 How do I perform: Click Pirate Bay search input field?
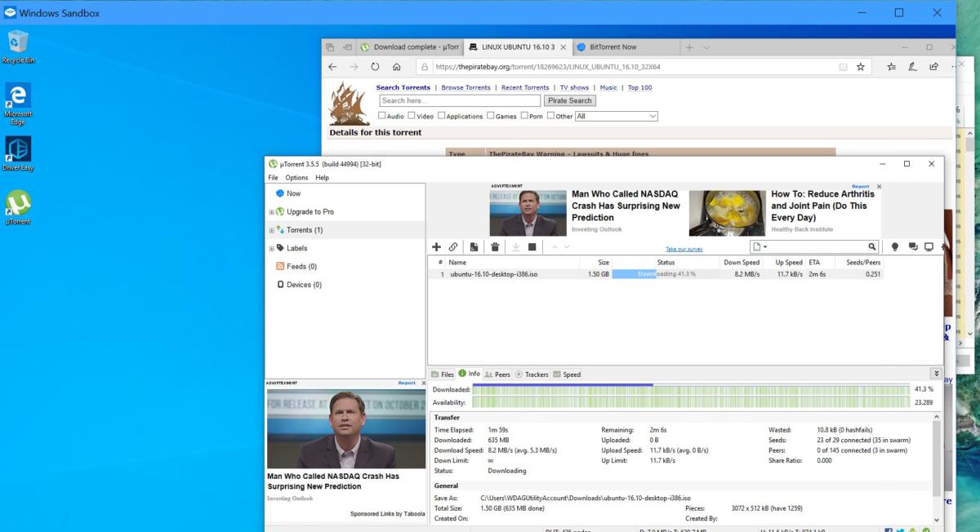460,100
